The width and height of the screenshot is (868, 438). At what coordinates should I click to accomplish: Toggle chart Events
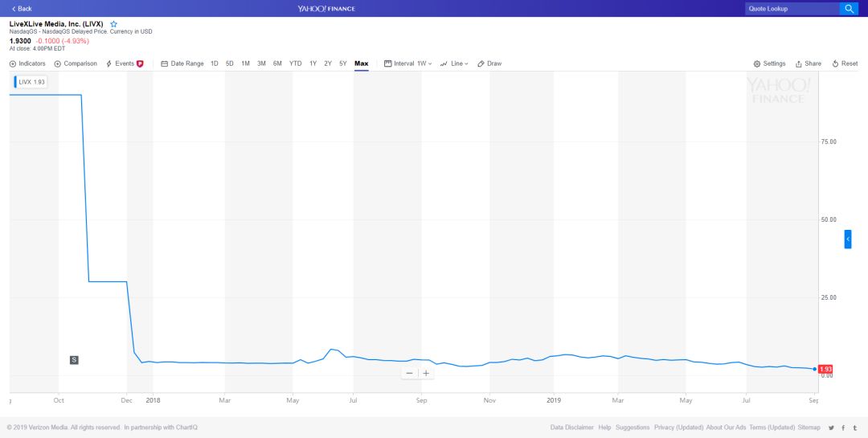[x=125, y=63]
